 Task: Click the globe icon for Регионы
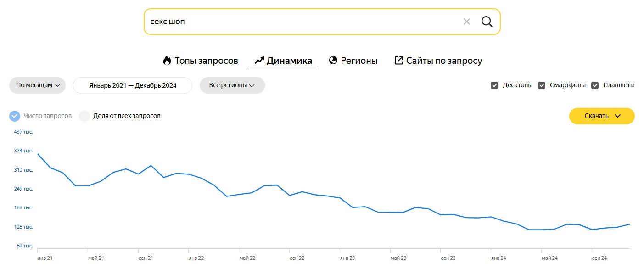(333, 60)
